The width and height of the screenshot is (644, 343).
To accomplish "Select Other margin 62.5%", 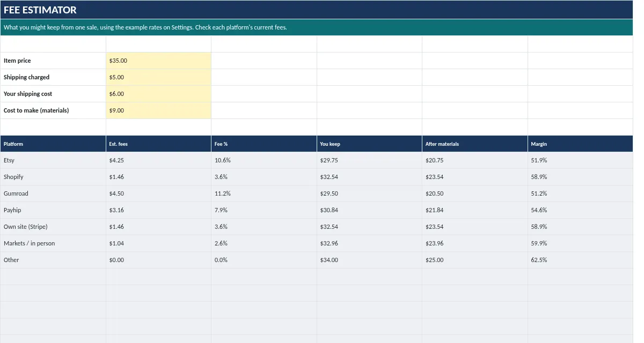I will (x=580, y=260).
